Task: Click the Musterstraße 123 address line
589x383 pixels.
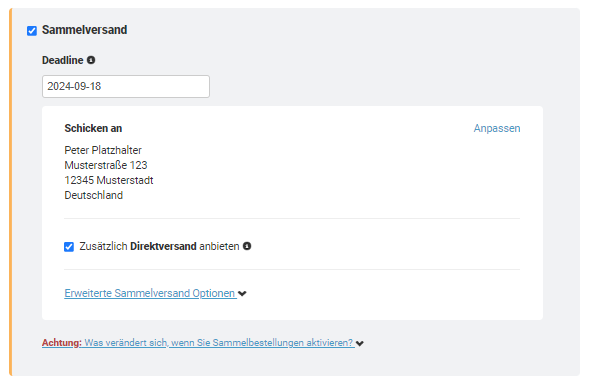Action: click(106, 165)
